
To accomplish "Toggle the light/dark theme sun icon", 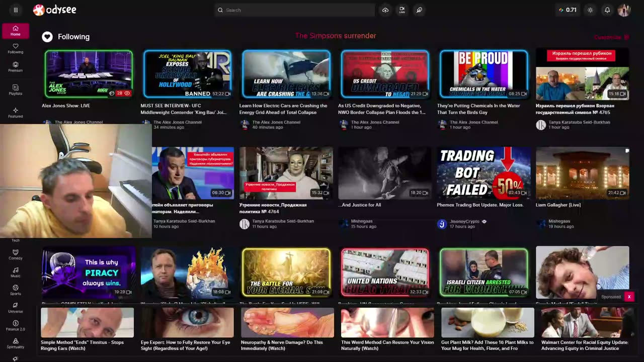I will point(590,10).
